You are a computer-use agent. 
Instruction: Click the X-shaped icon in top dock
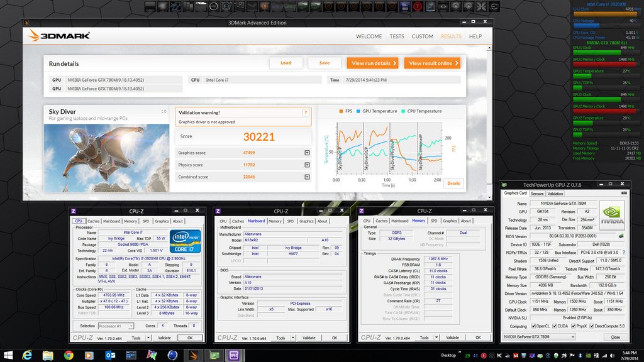click(481, 6)
